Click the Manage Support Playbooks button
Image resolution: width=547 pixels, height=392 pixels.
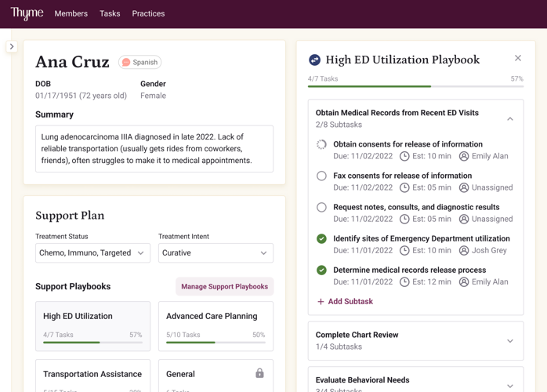224,286
